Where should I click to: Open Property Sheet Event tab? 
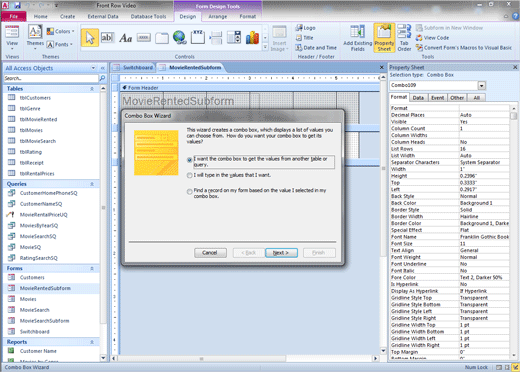[437, 98]
